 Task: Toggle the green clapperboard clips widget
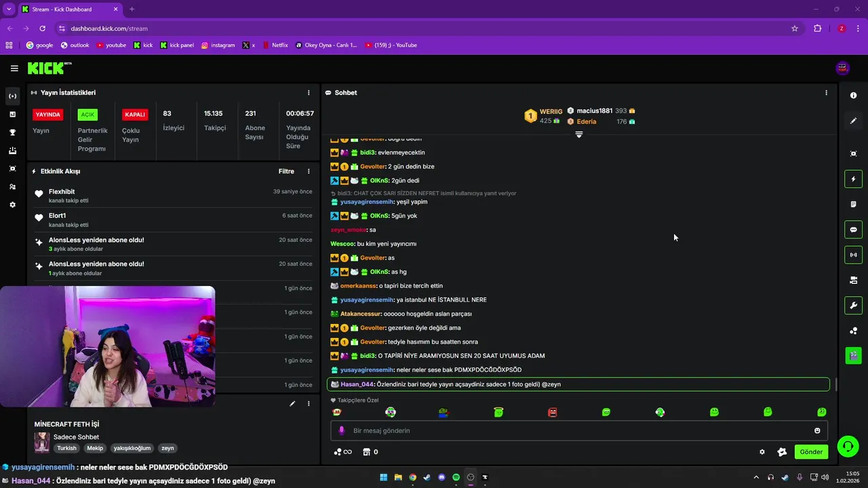click(x=853, y=355)
